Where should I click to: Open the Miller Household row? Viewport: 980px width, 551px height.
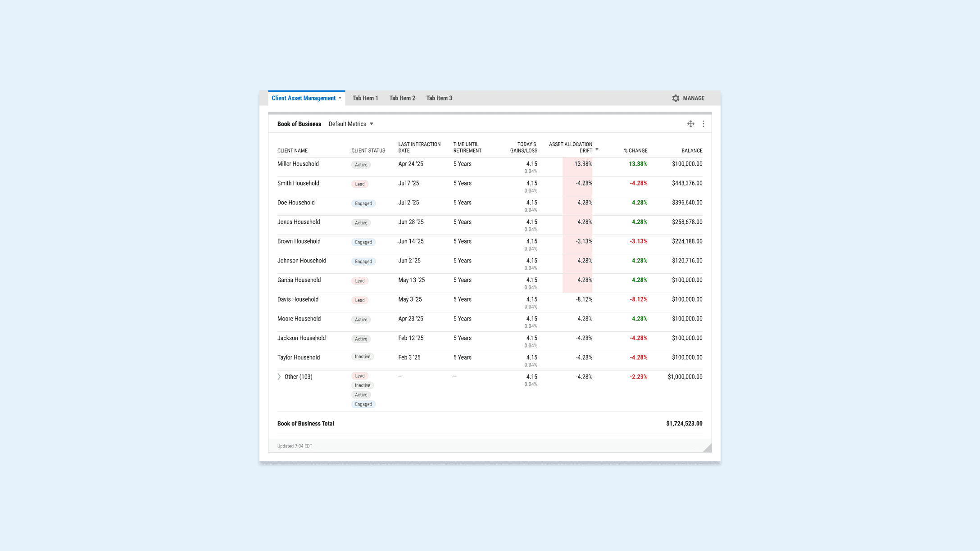tap(298, 164)
